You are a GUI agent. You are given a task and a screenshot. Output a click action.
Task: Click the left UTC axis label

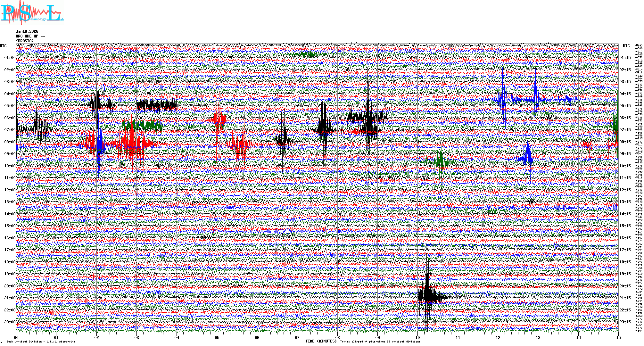tap(3, 46)
